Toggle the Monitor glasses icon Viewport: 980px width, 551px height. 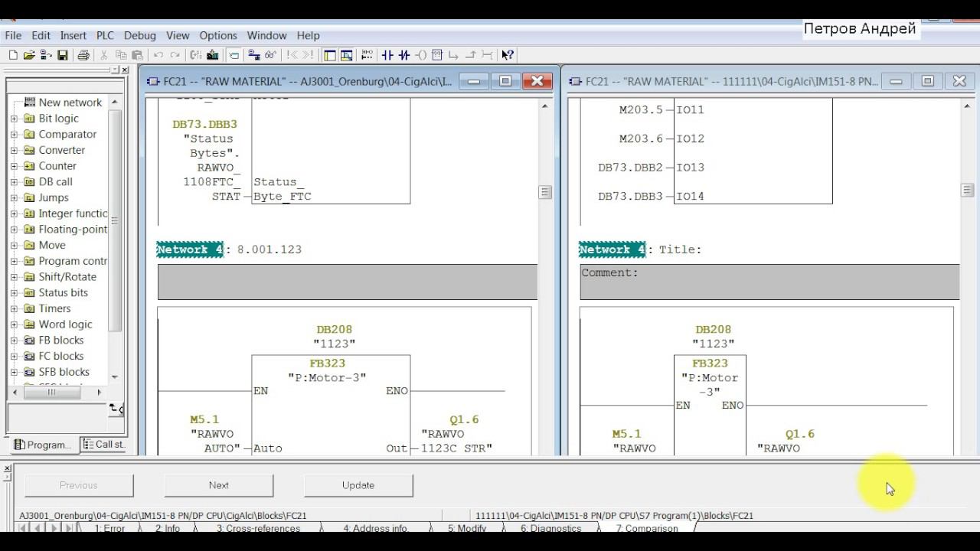(x=270, y=55)
